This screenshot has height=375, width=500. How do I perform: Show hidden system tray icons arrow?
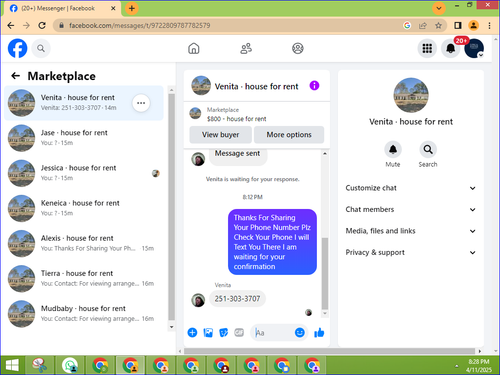(x=456, y=366)
